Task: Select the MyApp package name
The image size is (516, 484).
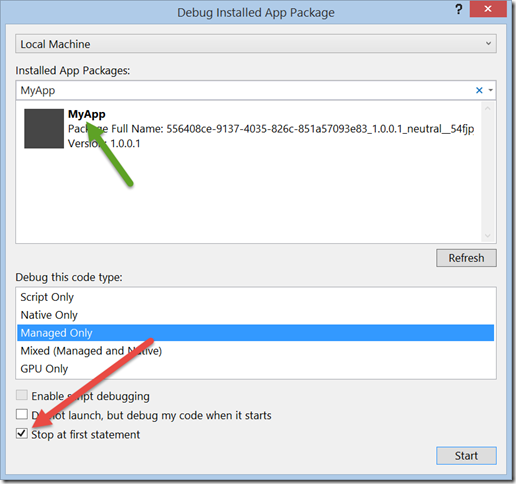Action: coord(87,114)
